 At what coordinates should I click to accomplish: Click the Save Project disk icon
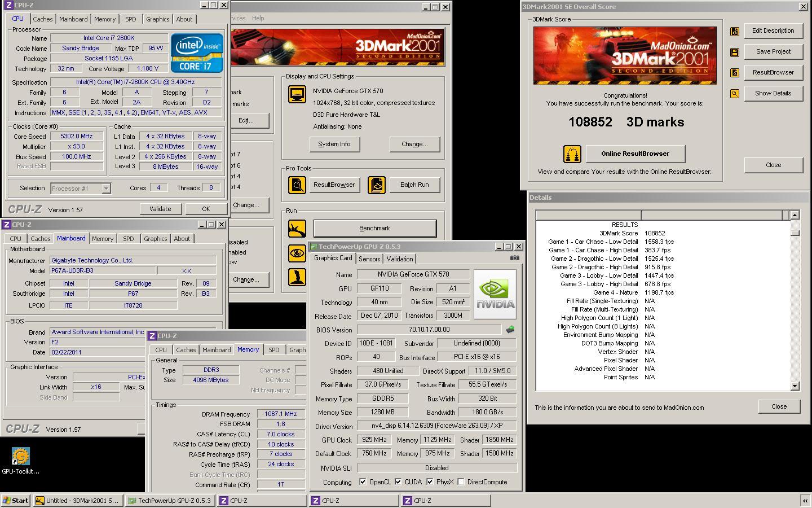pyautogui.click(x=735, y=52)
